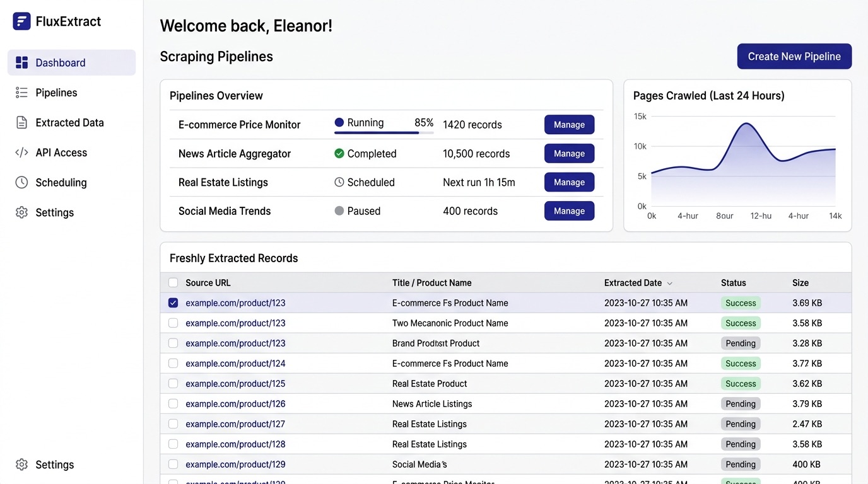Manage the Social Media Trends pipeline
The height and width of the screenshot is (484, 868).
[569, 211]
